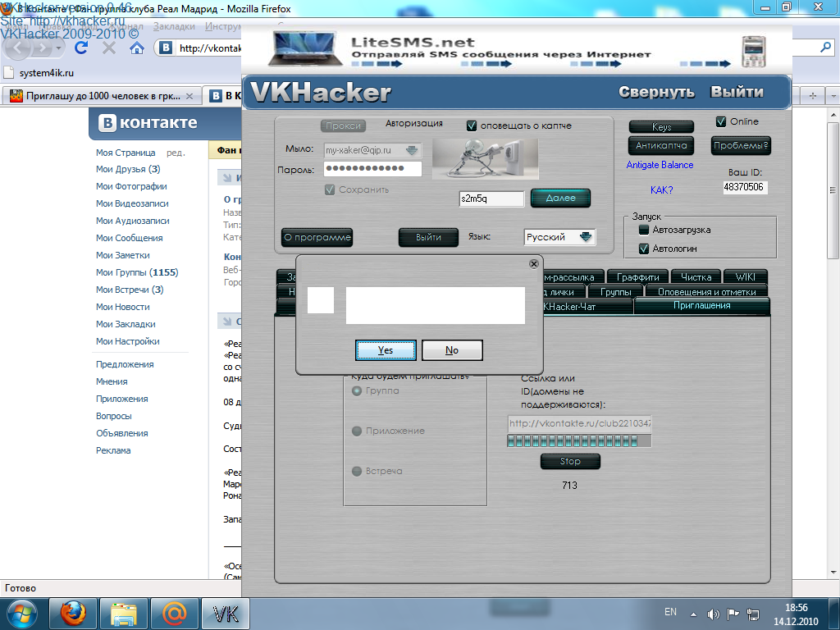Toggle 'Сохранить' checkbox
Screen dimensions: 840x630
pos(330,189)
